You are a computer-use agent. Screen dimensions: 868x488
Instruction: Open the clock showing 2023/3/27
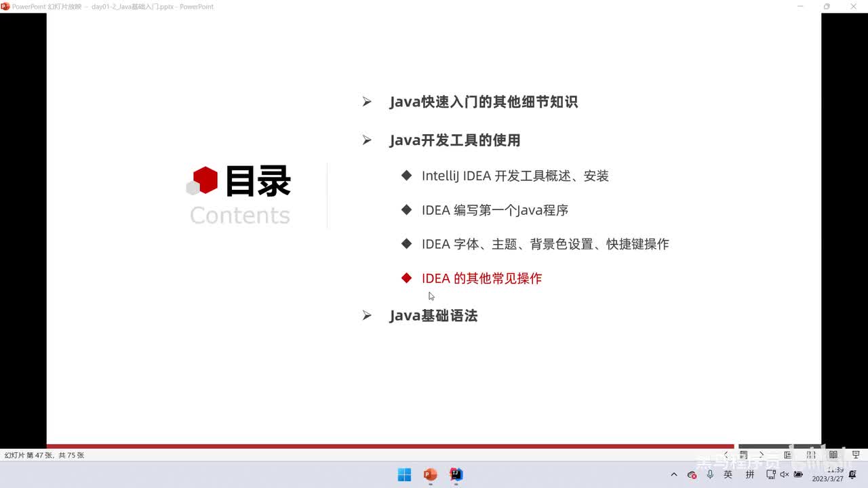[828, 474]
